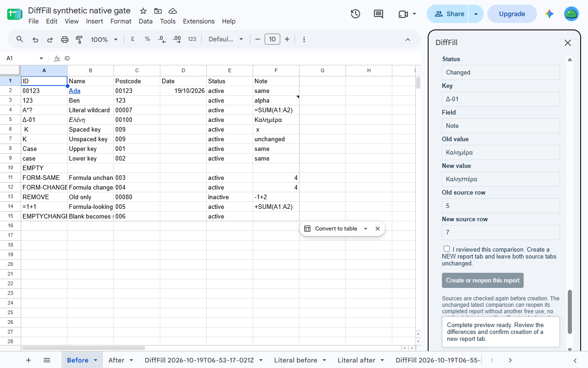Activate the paint format tool
The height and width of the screenshot is (368, 588).
[x=79, y=40]
